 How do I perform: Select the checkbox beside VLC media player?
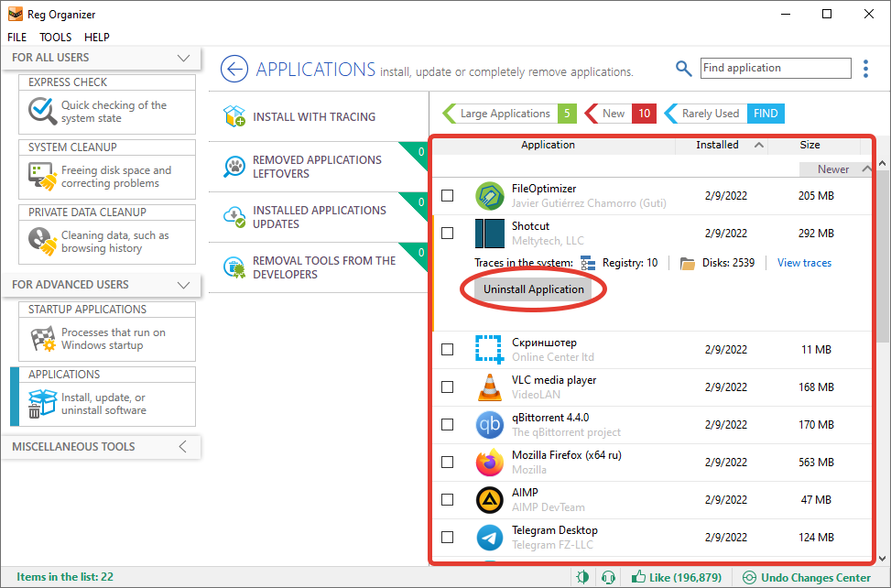[447, 387]
